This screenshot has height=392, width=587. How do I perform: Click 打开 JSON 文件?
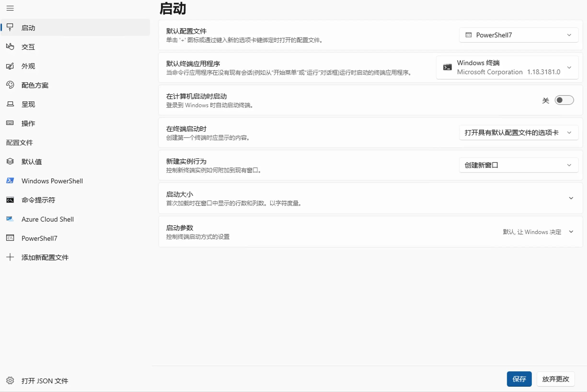(x=75, y=381)
